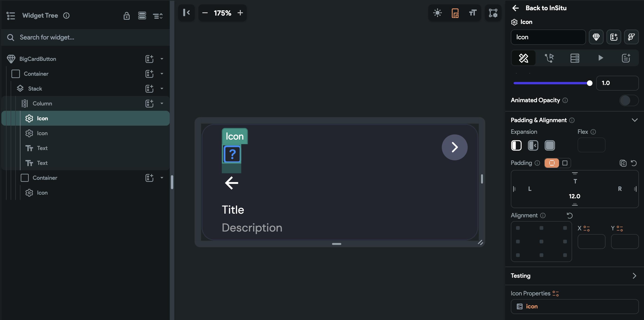Add widget to Column row
Image resolution: width=644 pixels, height=320 pixels.
[x=149, y=103]
